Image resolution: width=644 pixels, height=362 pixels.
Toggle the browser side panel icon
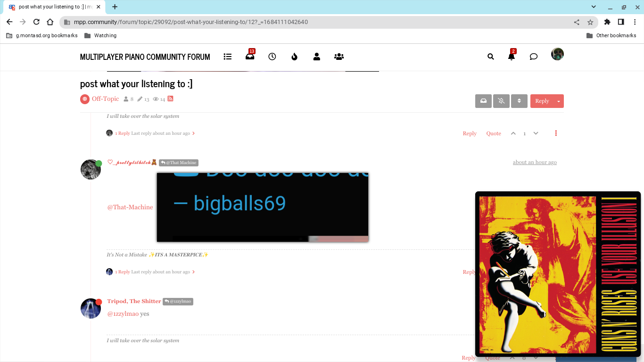coord(621,22)
